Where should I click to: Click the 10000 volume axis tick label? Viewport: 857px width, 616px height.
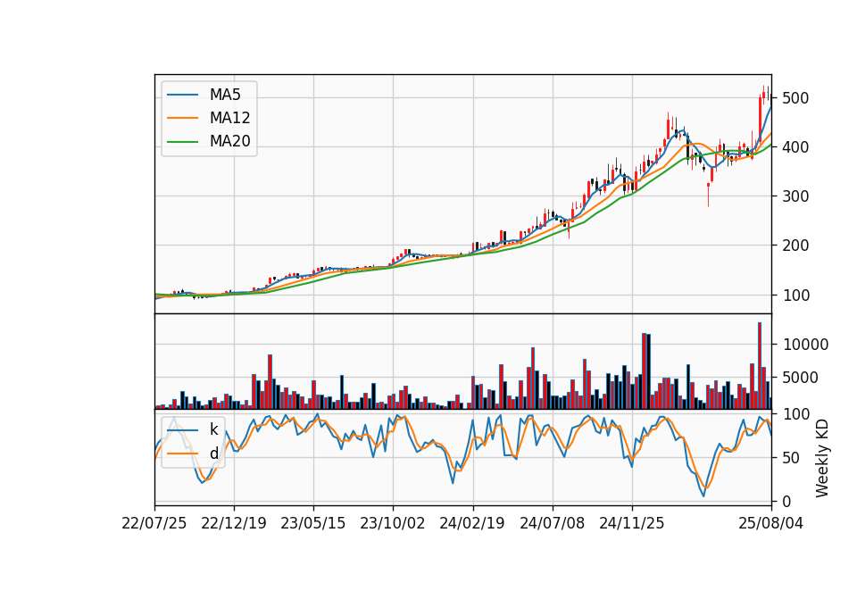(805, 345)
